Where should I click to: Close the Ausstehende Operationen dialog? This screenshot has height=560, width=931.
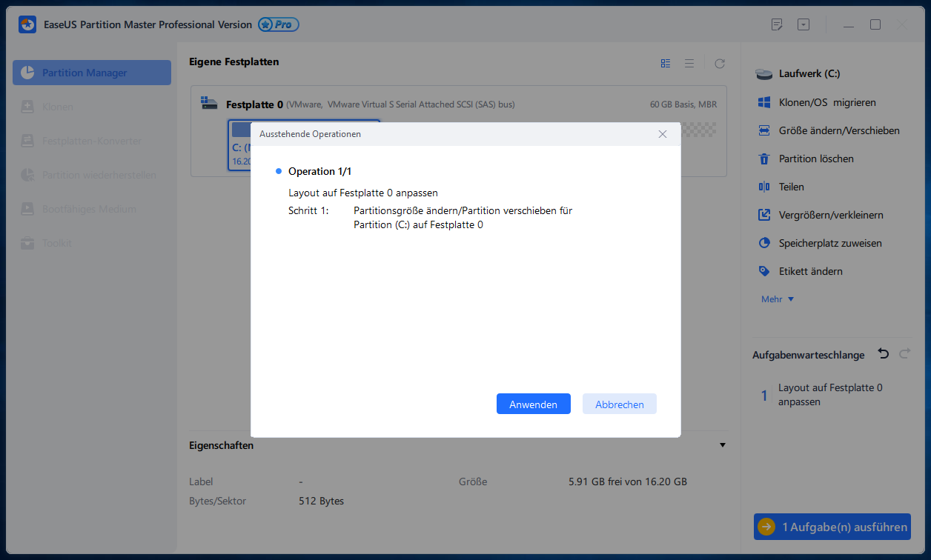pos(663,134)
